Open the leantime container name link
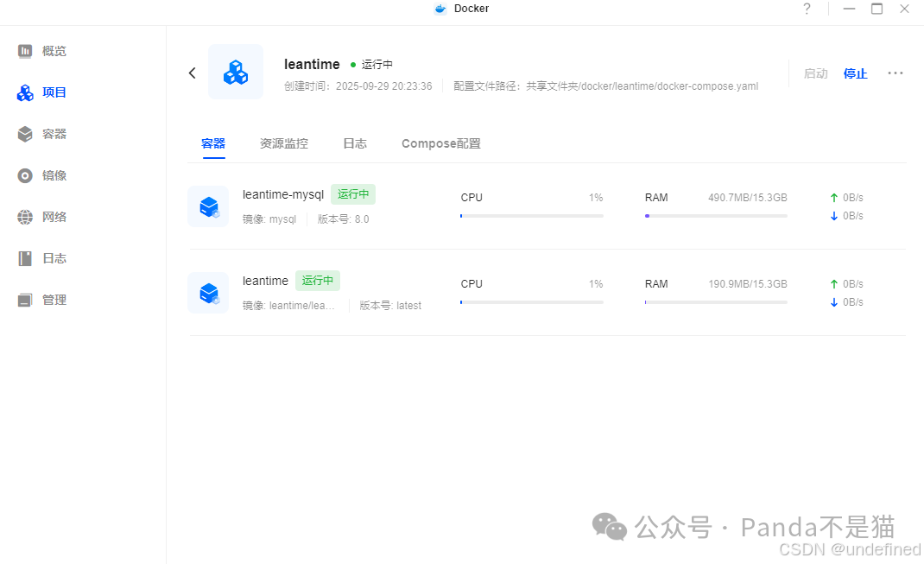Screen dimensions: 924x564 265,281
